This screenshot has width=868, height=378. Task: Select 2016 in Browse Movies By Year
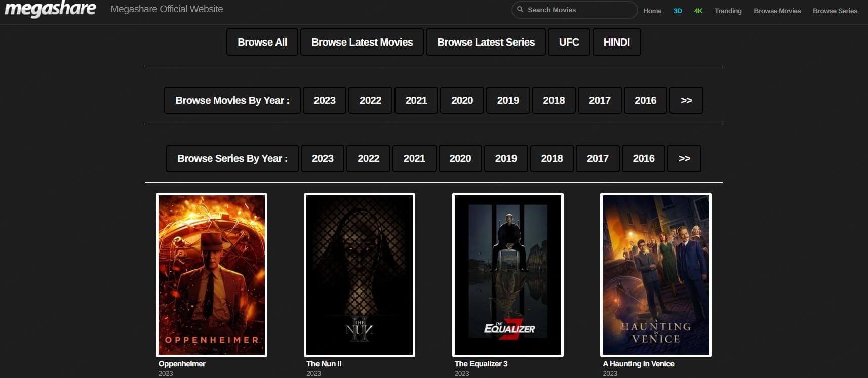point(646,100)
